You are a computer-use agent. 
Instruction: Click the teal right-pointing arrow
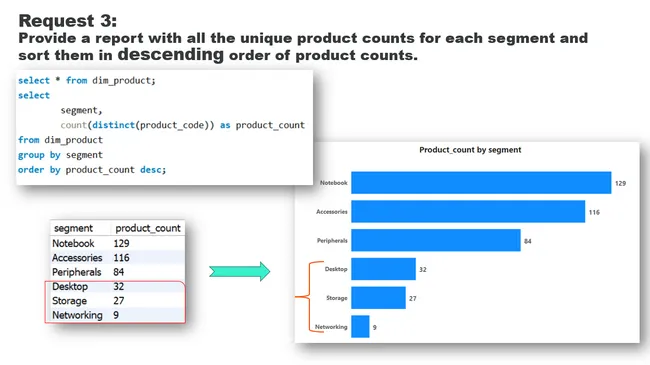coord(240,272)
